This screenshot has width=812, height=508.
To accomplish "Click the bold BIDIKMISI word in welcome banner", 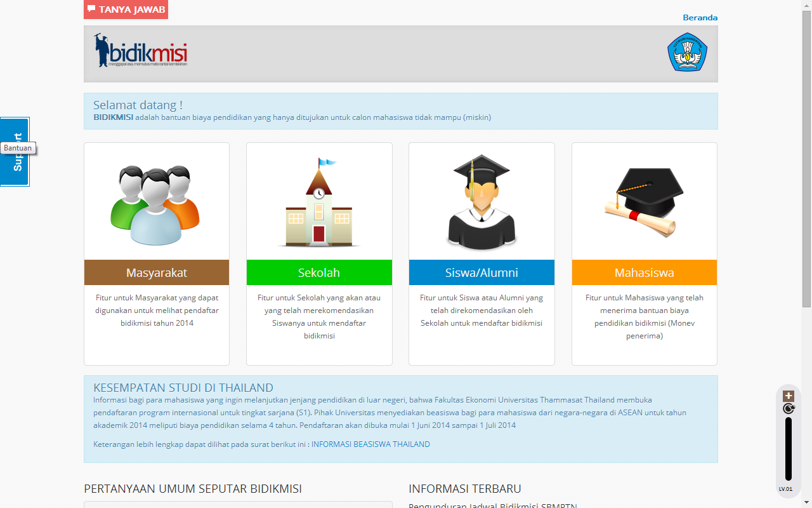I will (113, 117).
